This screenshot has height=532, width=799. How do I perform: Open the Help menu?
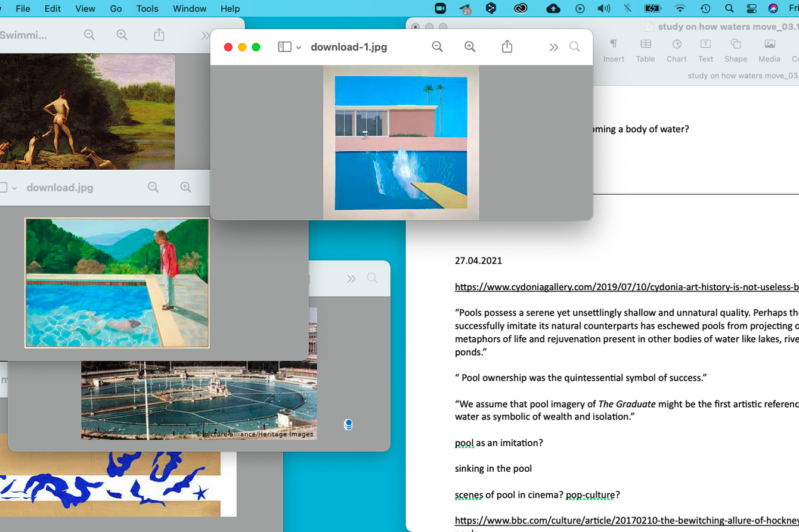point(230,8)
